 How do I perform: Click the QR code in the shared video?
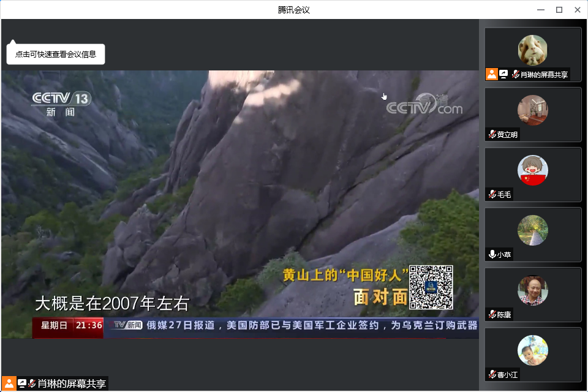(x=431, y=287)
